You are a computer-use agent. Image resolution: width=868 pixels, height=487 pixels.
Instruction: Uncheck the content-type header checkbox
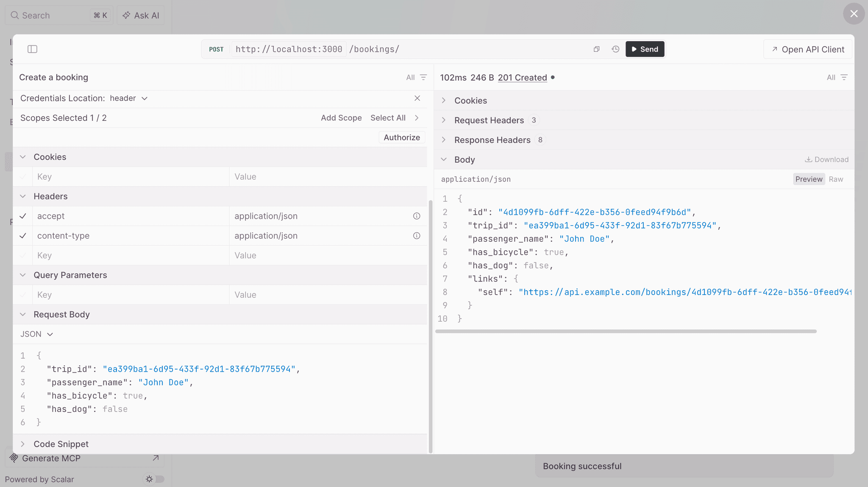(x=23, y=236)
